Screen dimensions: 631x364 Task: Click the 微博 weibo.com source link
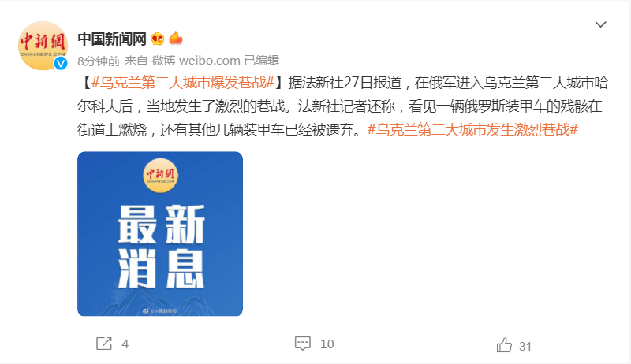pos(196,61)
